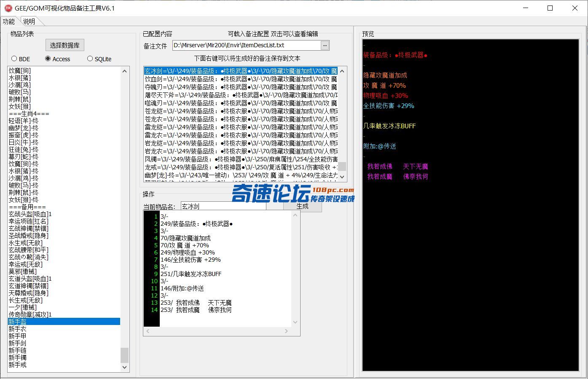588x379 pixels.
Task: Click the up arrow of the item list scrollbar
Action: click(124, 71)
